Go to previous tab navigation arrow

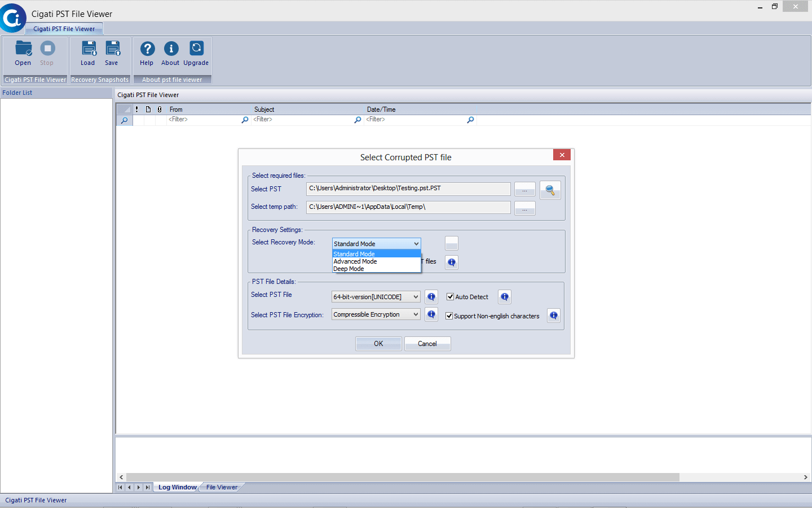[129, 487]
